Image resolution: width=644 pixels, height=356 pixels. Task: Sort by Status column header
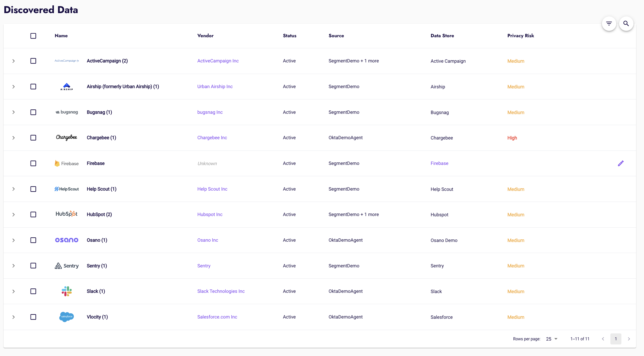coord(290,36)
